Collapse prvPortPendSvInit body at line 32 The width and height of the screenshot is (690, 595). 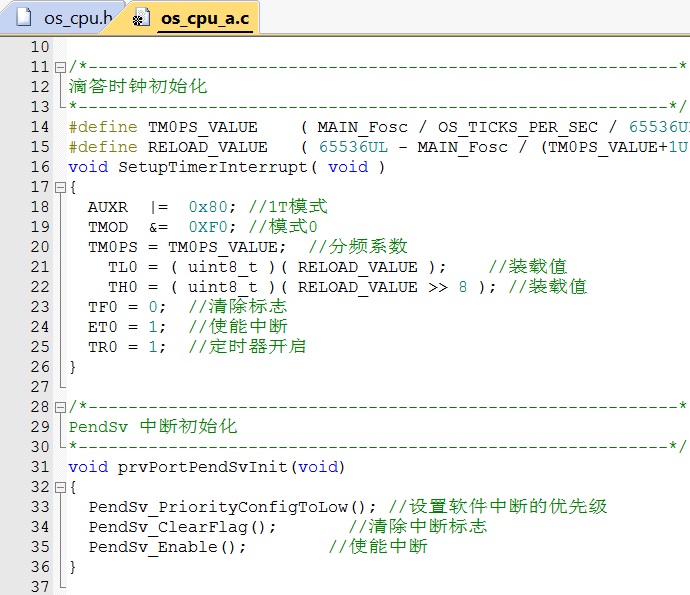point(60,488)
